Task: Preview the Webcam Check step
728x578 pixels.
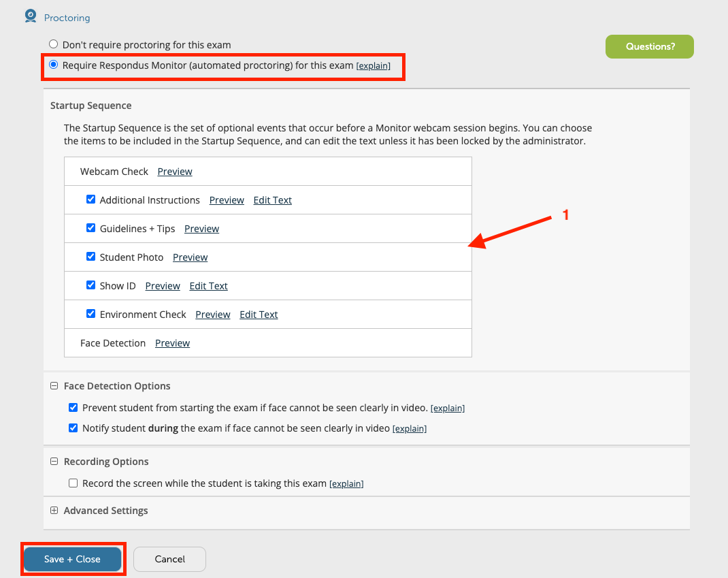Action: click(x=175, y=172)
